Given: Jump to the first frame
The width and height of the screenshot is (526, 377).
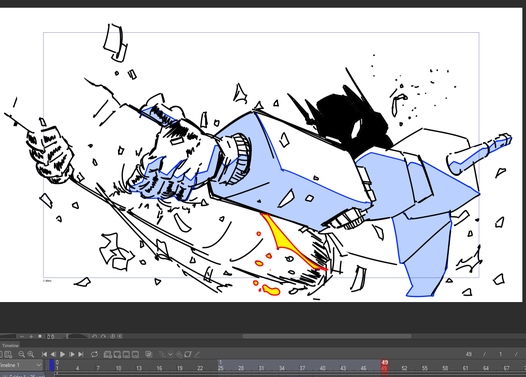Looking at the screenshot, I should [x=44, y=354].
